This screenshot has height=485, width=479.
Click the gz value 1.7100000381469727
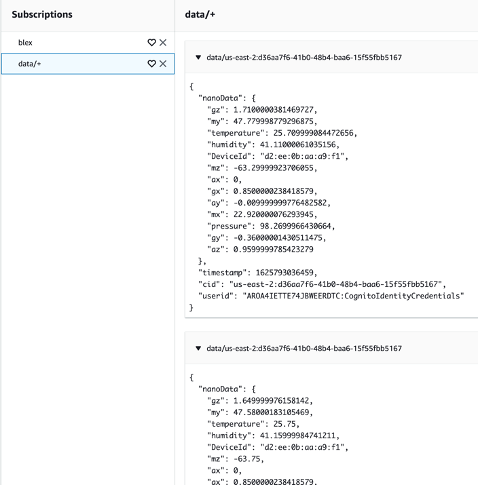pos(273,110)
